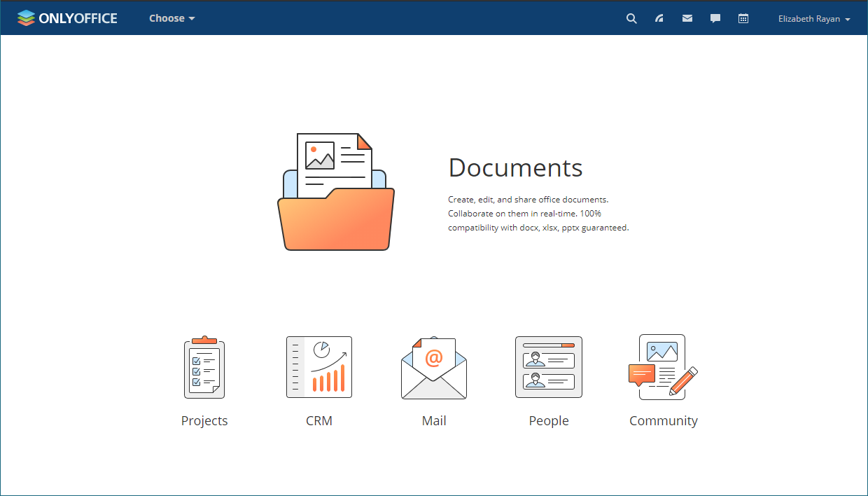The height and width of the screenshot is (496, 868).
Task: Open the Documents folder illustration
Action: pyautogui.click(x=336, y=191)
